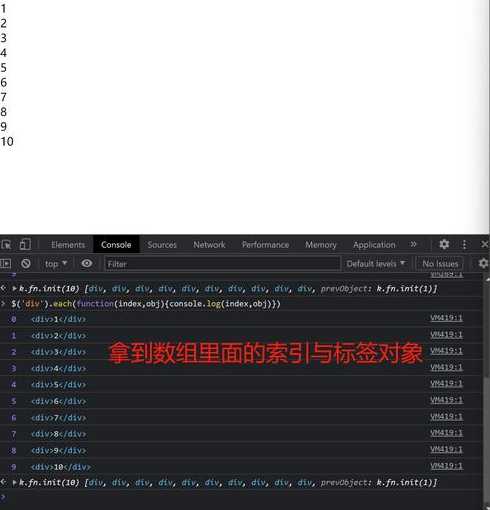This screenshot has height=510, width=490.
Task: Select the <div>10</div> log output
Action: pyautogui.click(x=61, y=467)
